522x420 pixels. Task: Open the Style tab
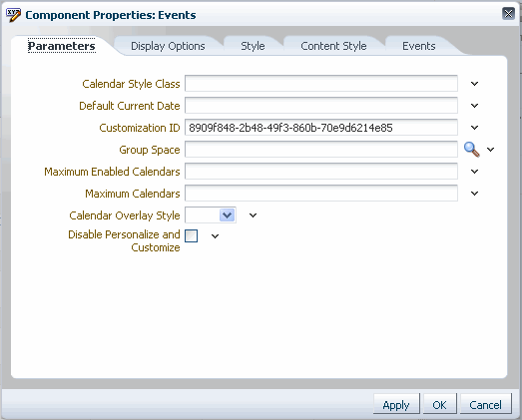(253, 46)
